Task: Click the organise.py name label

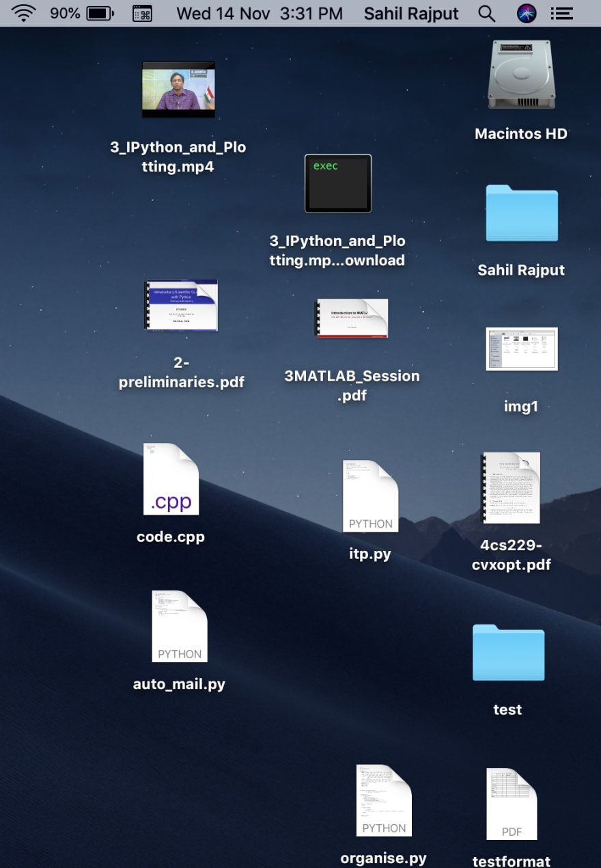Action: click(x=384, y=859)
